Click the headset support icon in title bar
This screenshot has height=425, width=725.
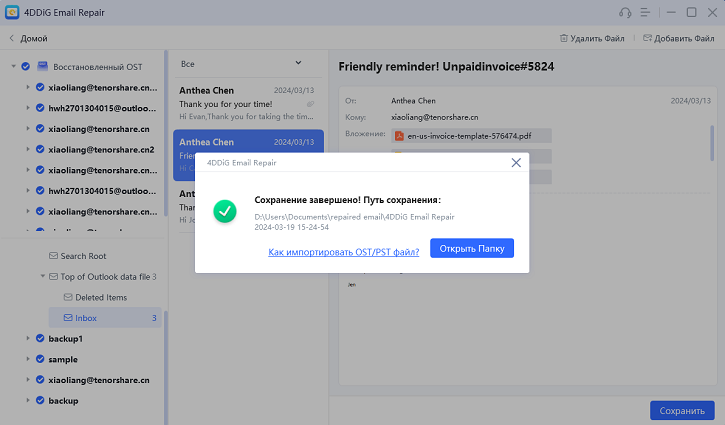point(625,12)
